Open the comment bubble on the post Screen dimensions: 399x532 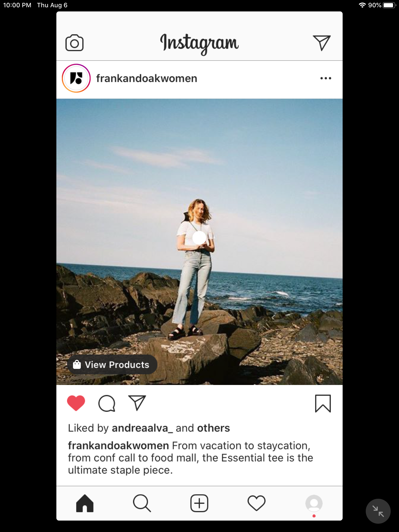click(x=107, y=403)
